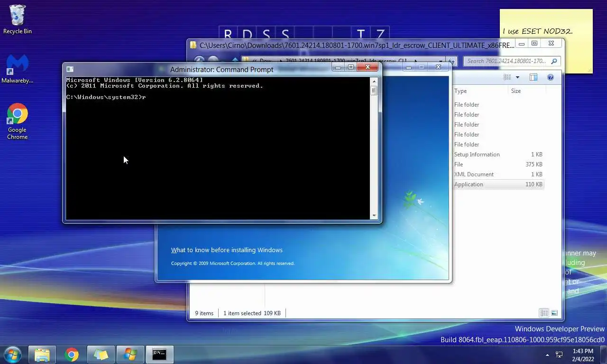The height and width of the screenshot is (364, 607).
Task: Open the taskbar clock and date
Action: (583, 355)
